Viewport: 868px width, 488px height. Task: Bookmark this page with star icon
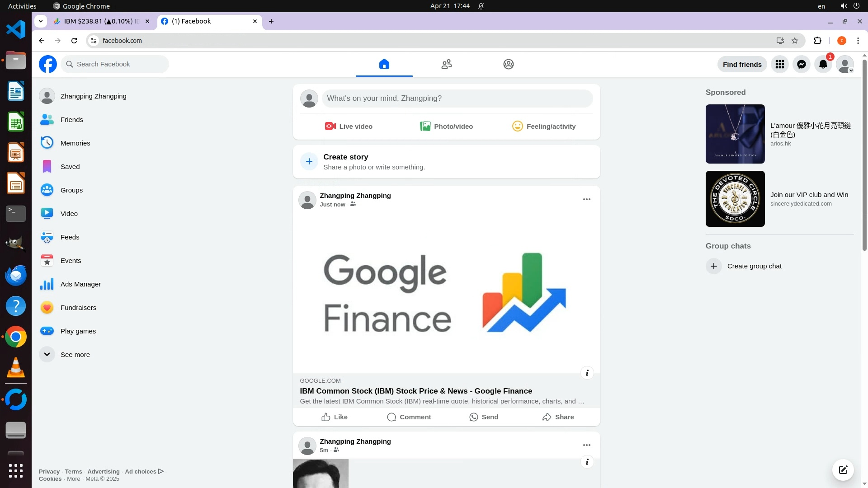tap(795, 41)
